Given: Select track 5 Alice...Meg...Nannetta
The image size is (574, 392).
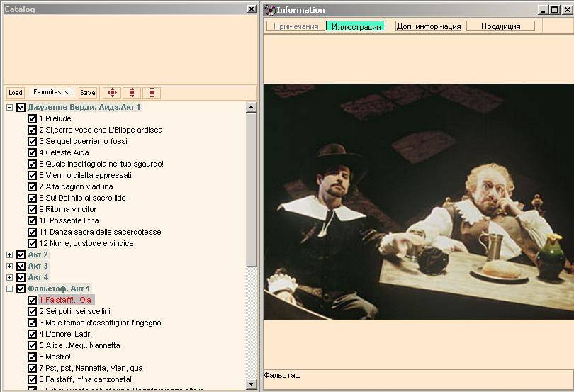Looking at the screenshot, I should 79,345.
